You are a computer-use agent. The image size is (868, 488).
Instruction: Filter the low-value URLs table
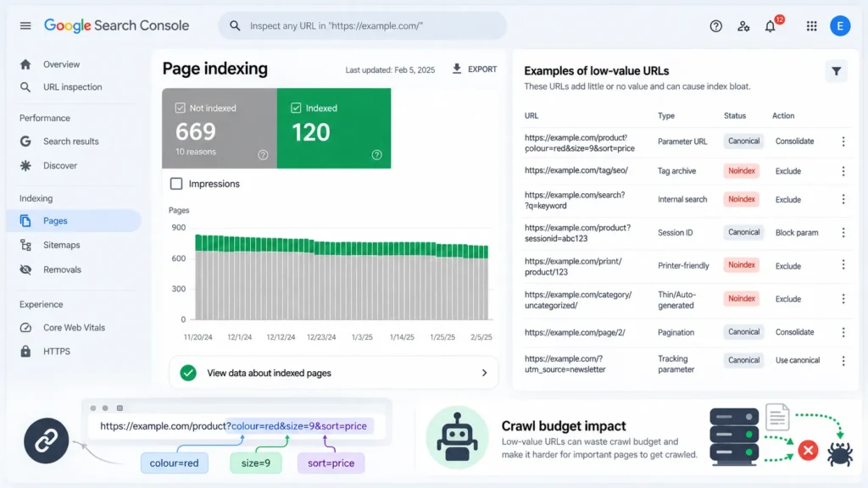(x=837, y=71)
